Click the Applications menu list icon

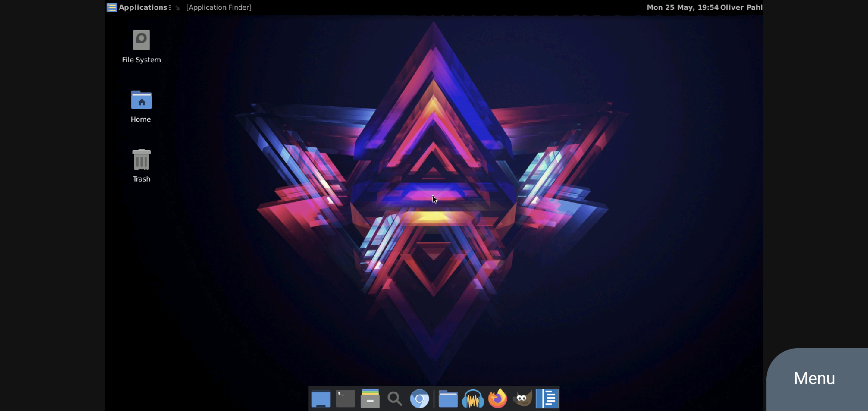112,7
